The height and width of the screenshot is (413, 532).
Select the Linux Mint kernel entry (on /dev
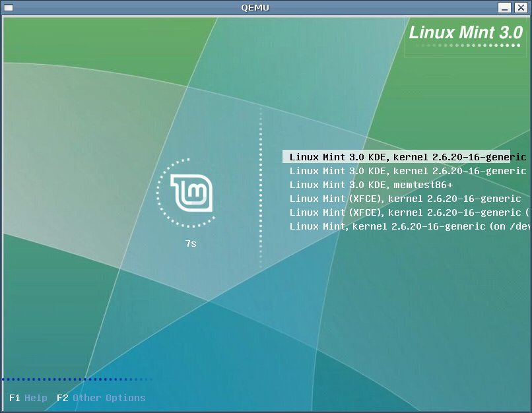[409, 226]
